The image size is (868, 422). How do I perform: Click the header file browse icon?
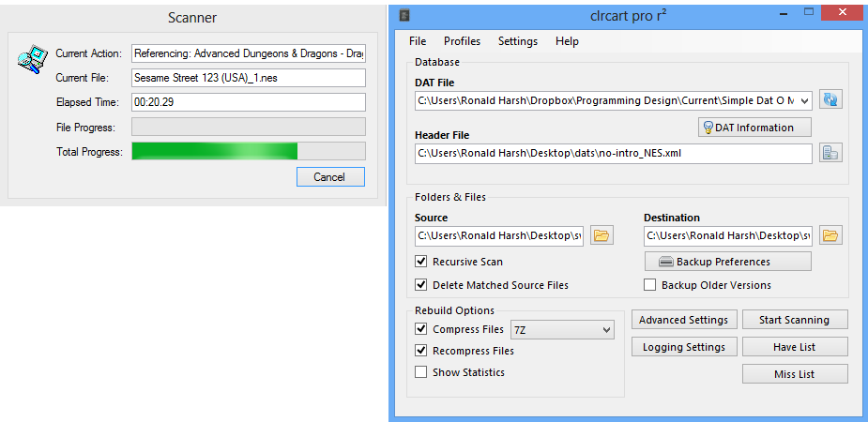(x=830, y=153)
